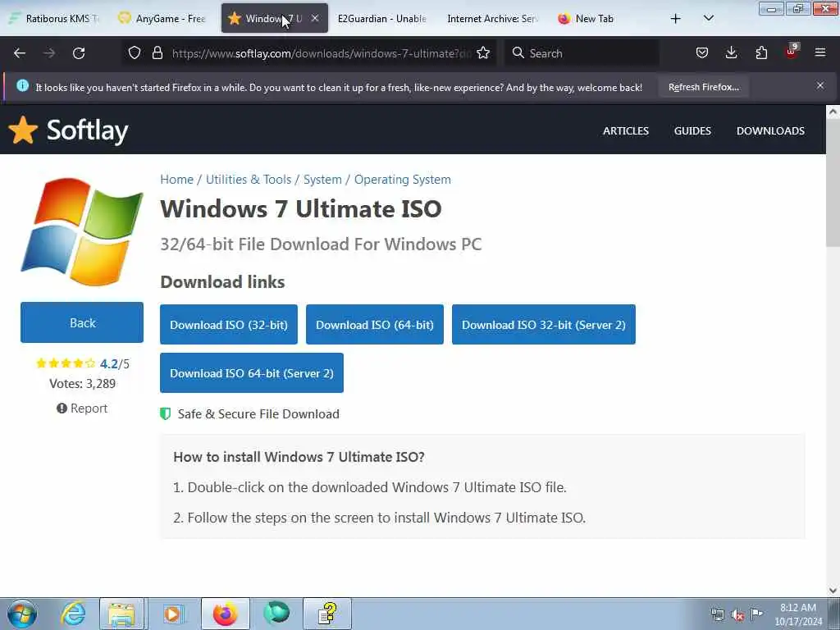The height and width of the screenshot is (630, 840).
Task: Expand the list all tabs chevron
Action: click(709, 18)
